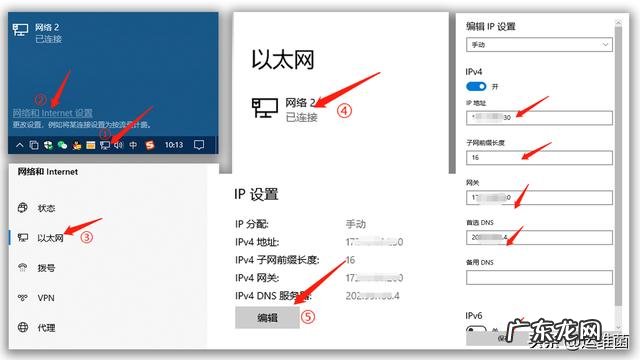Click the 以太网 page heading
Viewport: 640px width, 360px height.
pyautogui.click(x=282, y=60)
